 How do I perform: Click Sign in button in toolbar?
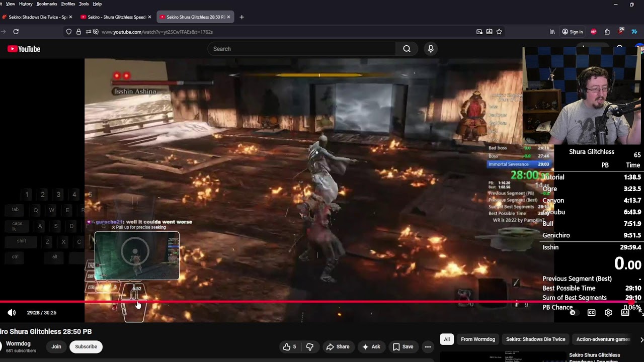573,32
